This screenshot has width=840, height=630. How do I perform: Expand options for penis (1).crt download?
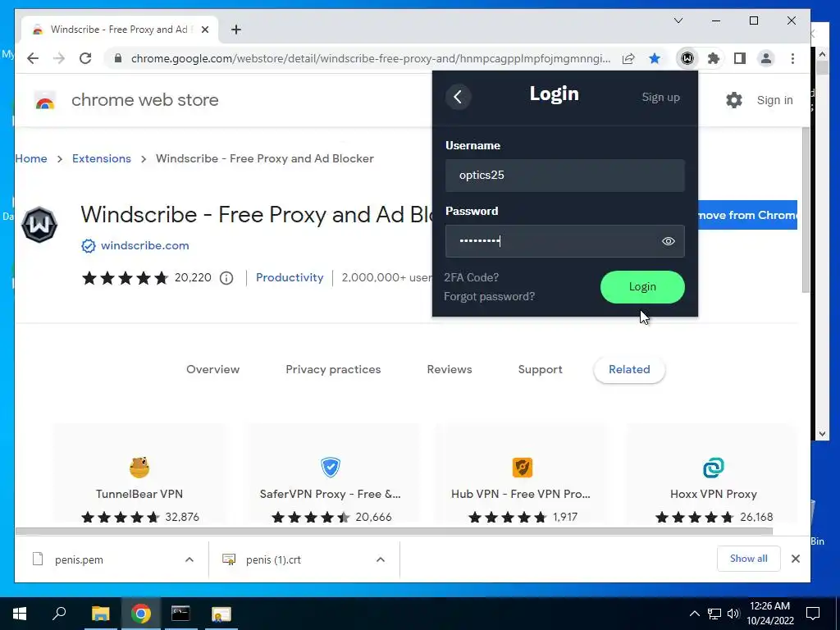pos(381,559)
